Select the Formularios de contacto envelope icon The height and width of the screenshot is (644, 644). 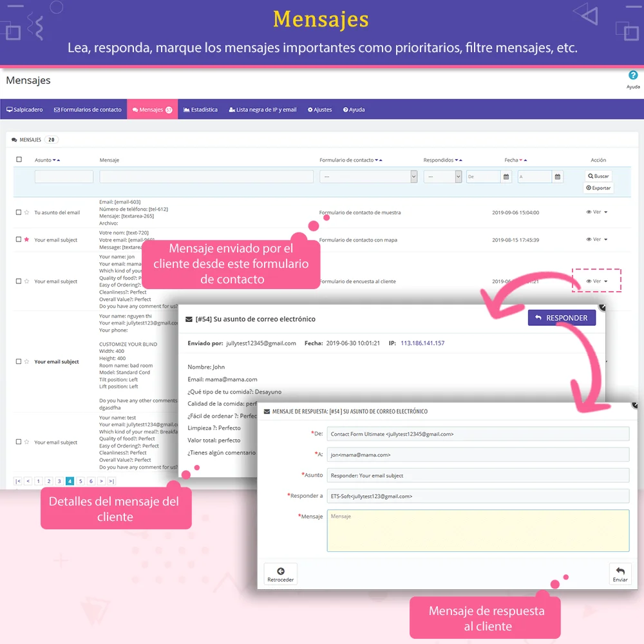[56, 109]
